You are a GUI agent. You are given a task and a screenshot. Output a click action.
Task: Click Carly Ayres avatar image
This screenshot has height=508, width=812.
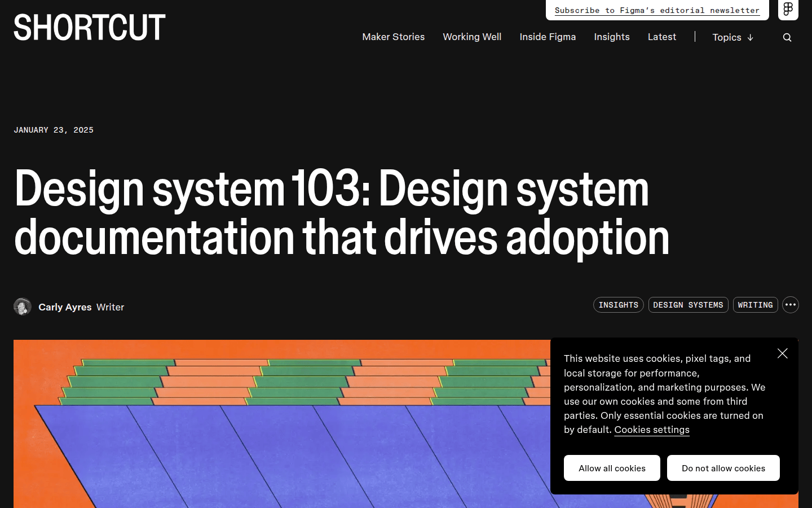click(23, 306)
